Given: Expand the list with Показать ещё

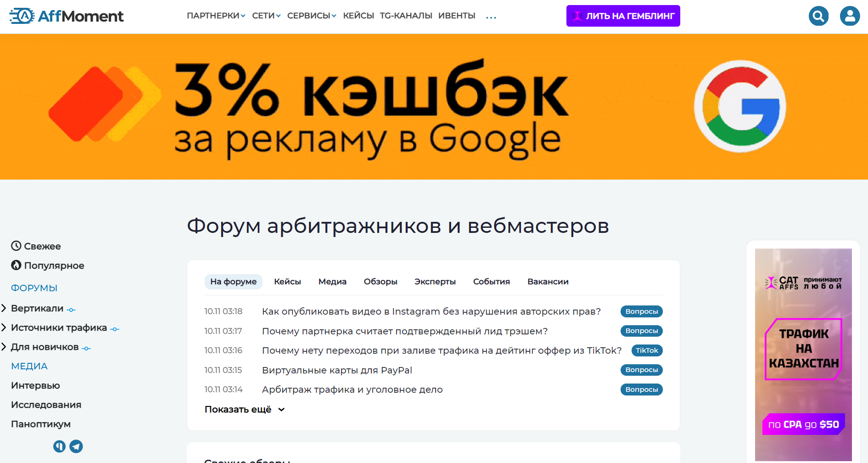Looking at the screenshot, I should (x=245, y=409).
